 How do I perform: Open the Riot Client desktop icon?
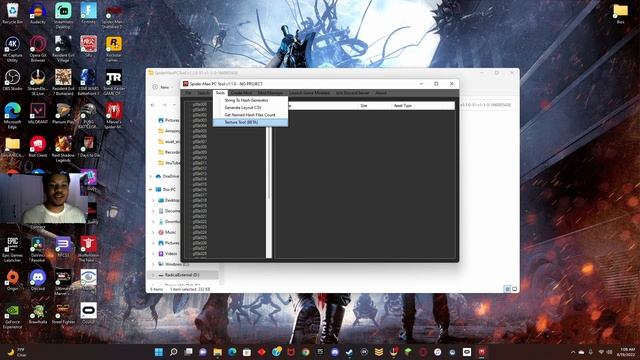tap(38, 147)
